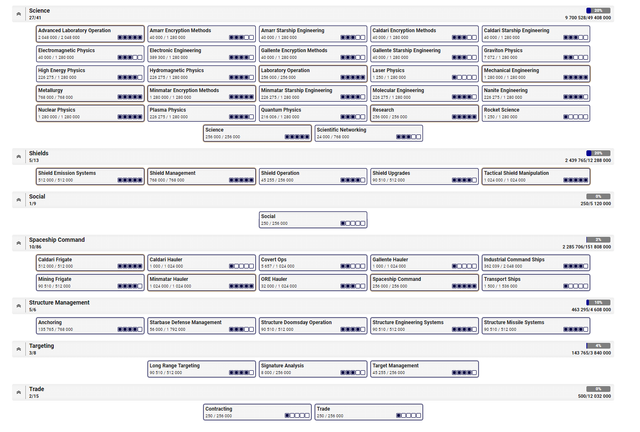
Task: Open the Electronic Engineering skill
Action: click(202, 54)
